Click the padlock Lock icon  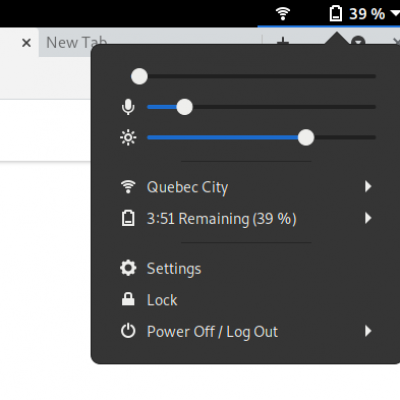128,299
